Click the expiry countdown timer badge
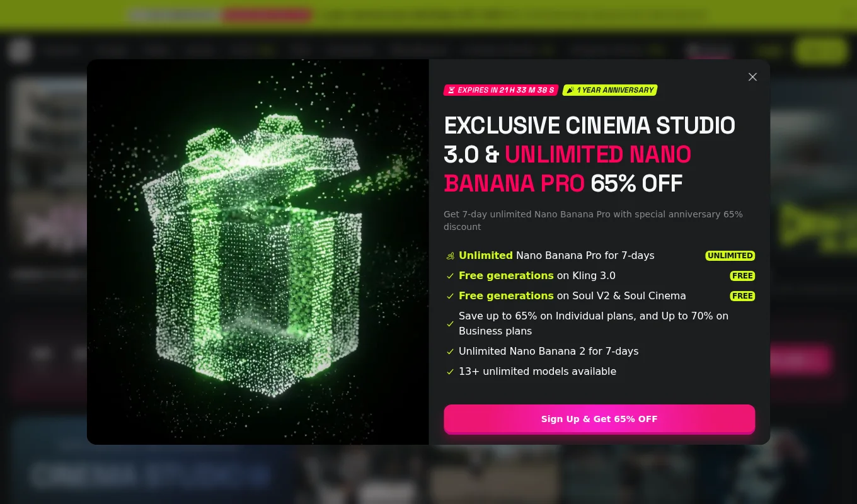 501,90
